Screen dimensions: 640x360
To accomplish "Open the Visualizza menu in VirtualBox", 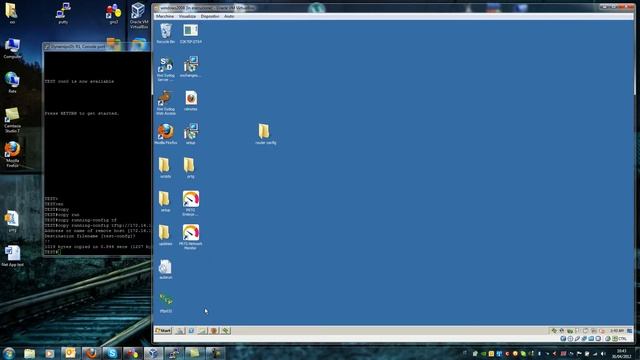I will (x=187, y=16).
